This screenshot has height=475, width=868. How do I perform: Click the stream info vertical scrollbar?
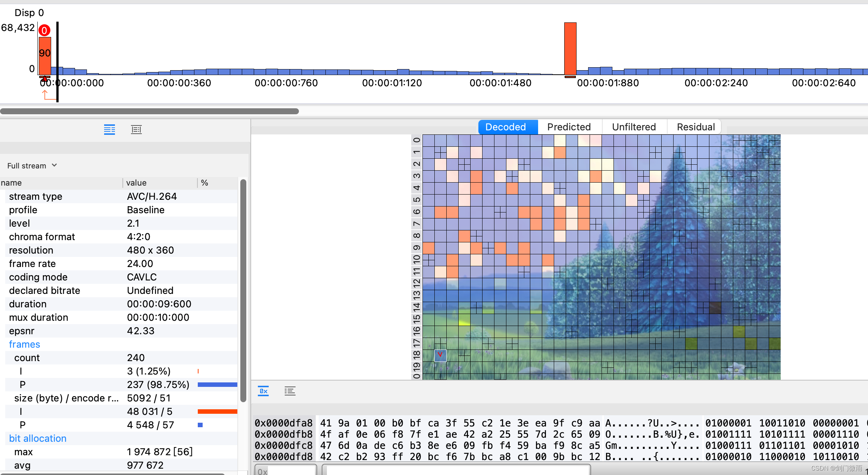243,290
